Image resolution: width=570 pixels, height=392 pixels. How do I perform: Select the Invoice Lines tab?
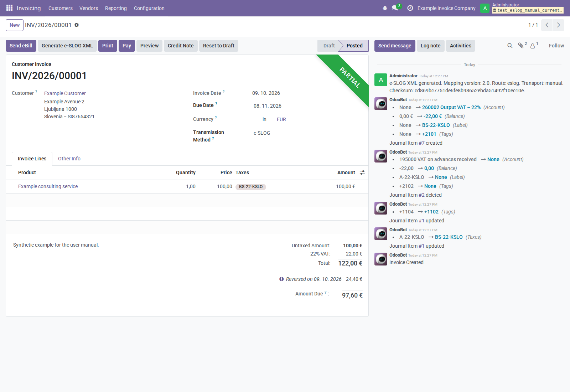[x=32, y=159]
